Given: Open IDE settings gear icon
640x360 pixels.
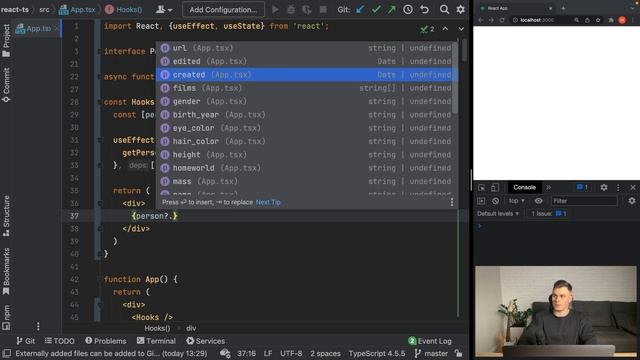Looking at the screenshot, I should [460, 9].
